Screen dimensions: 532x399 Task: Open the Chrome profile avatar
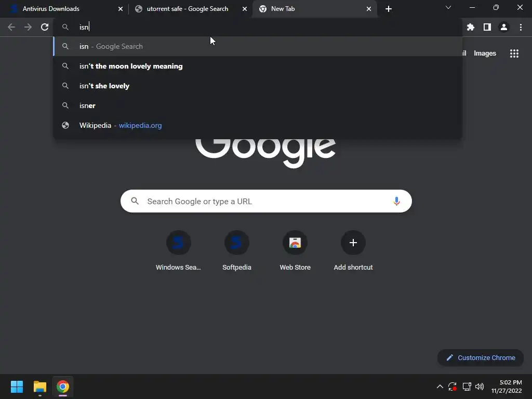pyautogui.click(x=504, y=27)
